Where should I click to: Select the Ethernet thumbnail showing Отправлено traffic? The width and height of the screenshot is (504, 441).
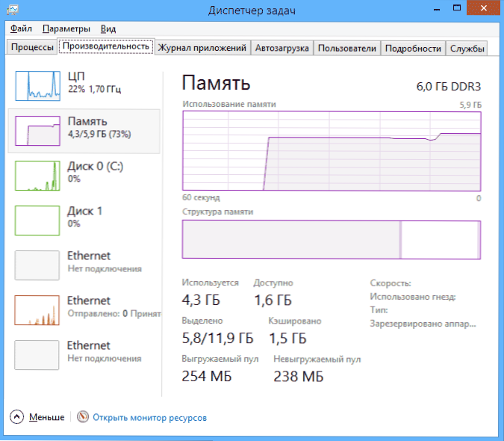[x=37, y=310]
